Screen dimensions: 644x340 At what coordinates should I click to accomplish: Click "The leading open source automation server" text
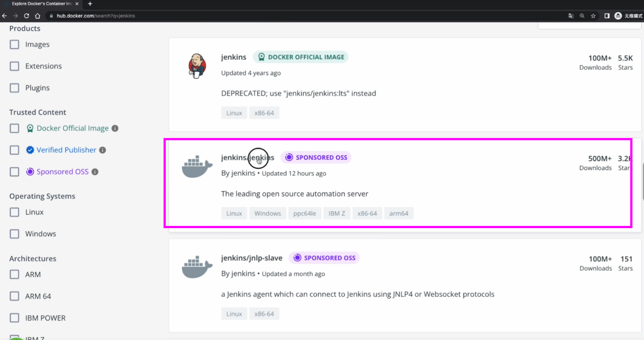coord(295,194)
